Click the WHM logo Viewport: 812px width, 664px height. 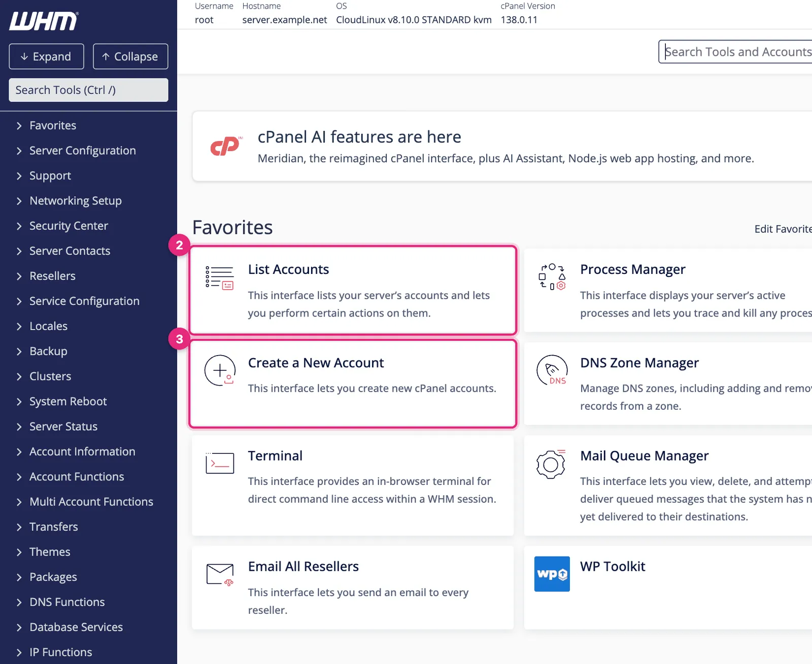(x=44, y=21)
